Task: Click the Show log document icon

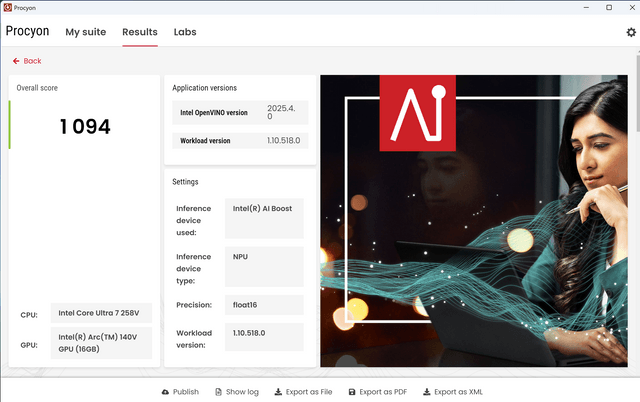Action: pos(218,392)
